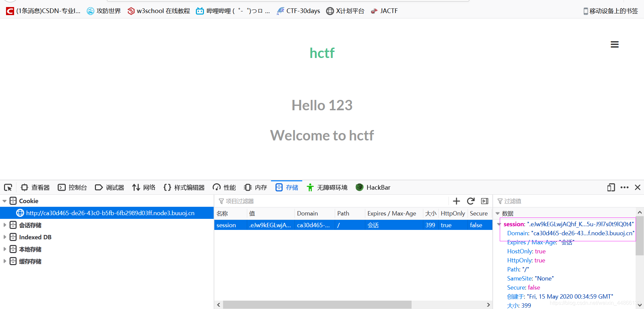Viewport: 644px width, 309px height.
Task: Sort by 名称 column header
Action: point(231,213)
